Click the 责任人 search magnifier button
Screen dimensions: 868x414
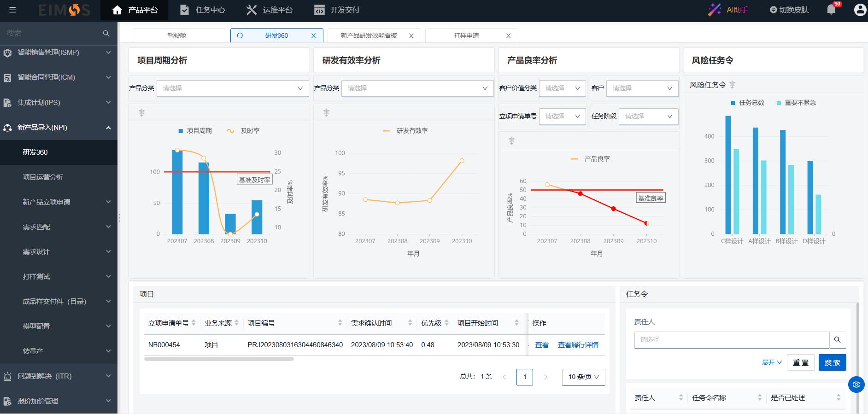coord(837,340)
